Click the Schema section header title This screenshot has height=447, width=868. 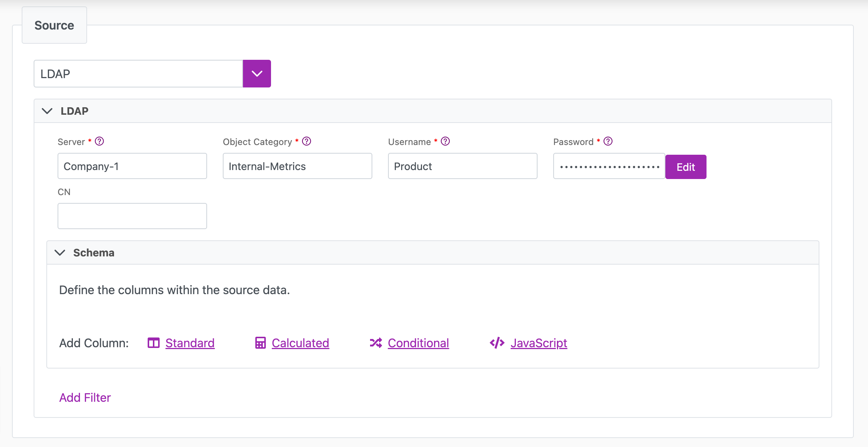point(94,253)
